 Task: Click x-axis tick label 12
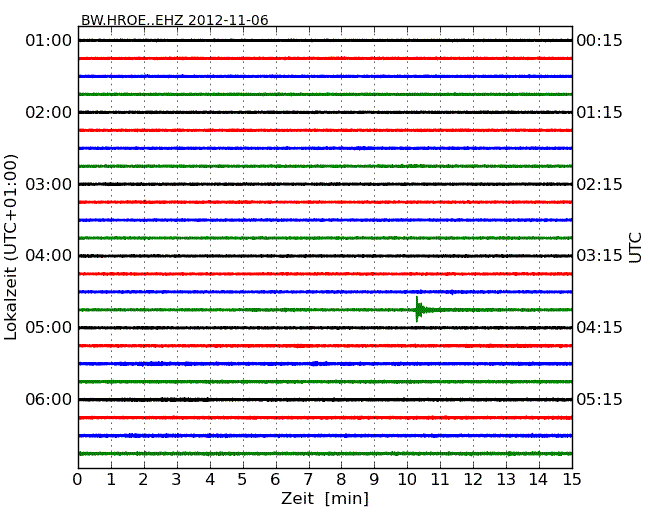(x=473, y=480)
